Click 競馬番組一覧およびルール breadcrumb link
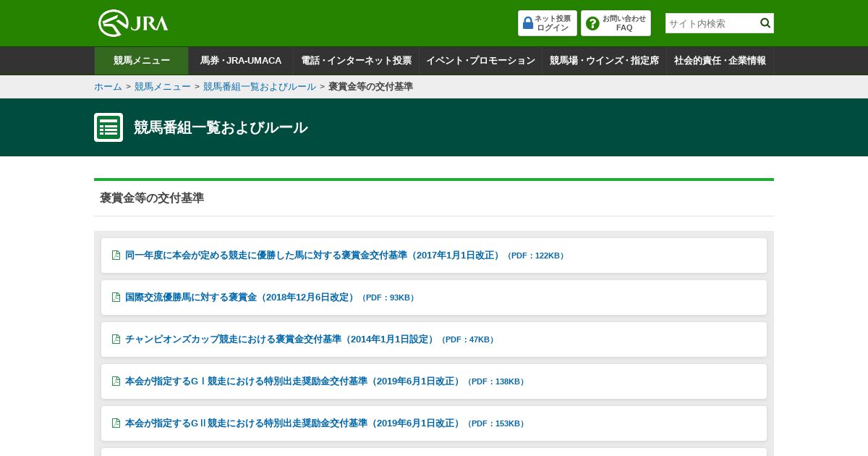 click(260, 87)
